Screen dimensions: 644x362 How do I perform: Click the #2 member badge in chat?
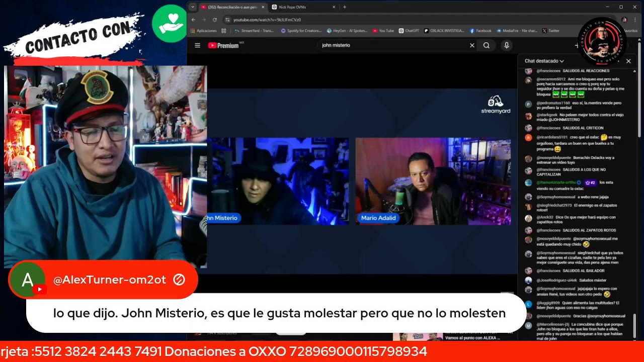coord(590,182)
